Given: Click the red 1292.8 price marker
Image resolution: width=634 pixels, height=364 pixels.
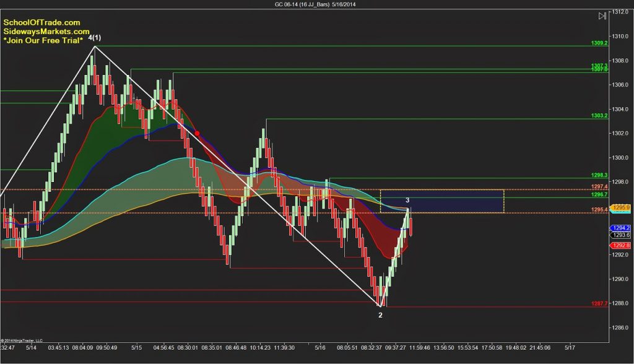Looking at the screenshot, I should tap(620, 246).
